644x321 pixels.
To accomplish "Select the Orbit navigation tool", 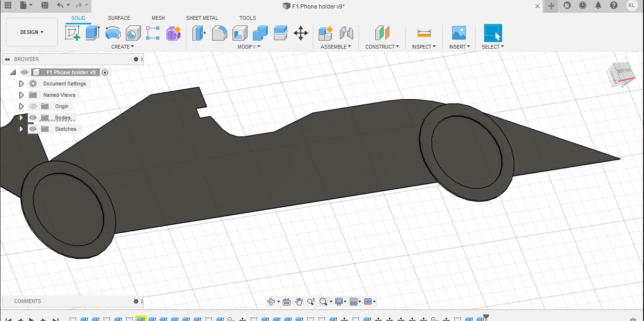I will pyautogui.click(x=271, y=301).
